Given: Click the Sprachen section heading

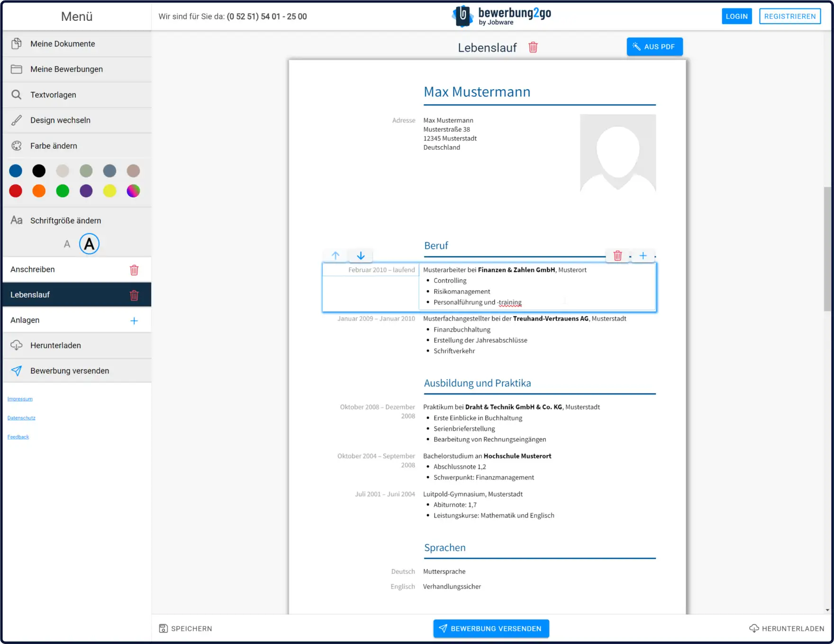Looking at the screenshot, I should (x=444, y=548).
